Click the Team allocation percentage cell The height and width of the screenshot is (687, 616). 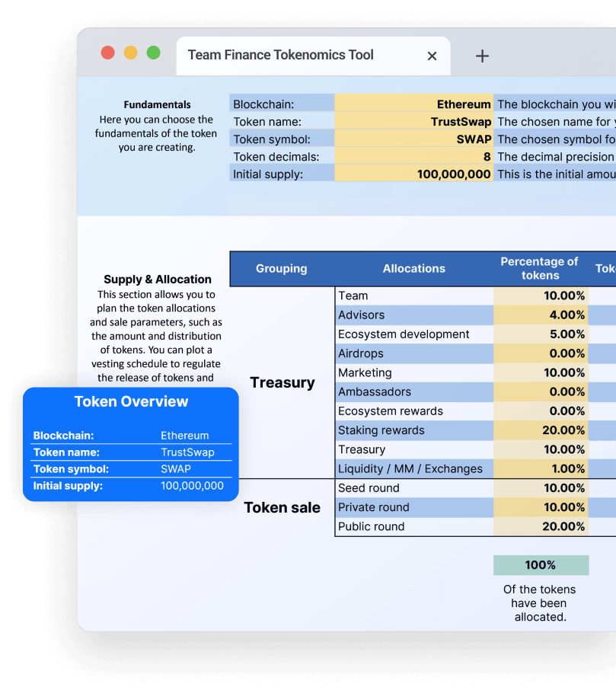[x=541, y=296]
